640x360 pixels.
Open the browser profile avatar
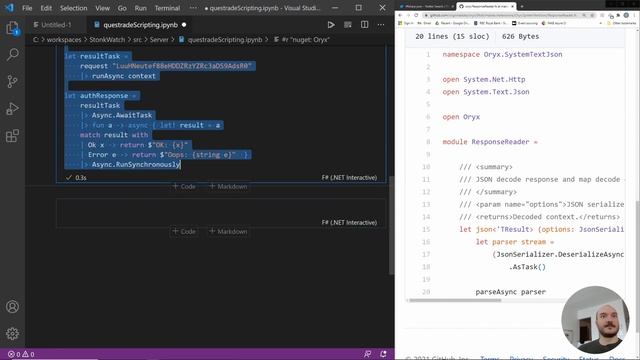626,15
